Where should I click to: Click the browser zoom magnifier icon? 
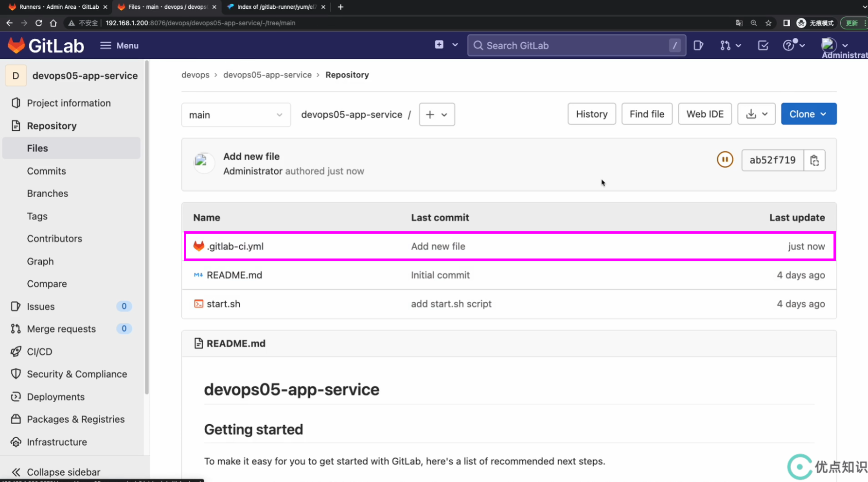(x=754, y=23)
